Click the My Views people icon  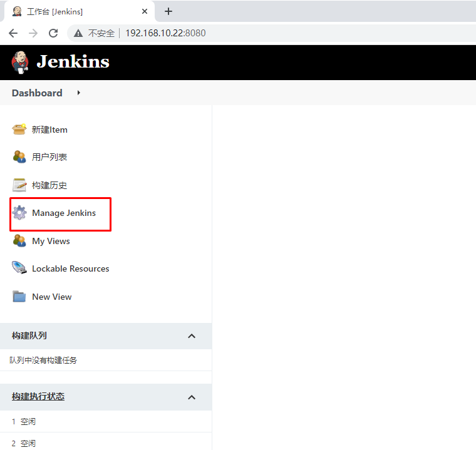pyautogui.click(x=19, y=241)
